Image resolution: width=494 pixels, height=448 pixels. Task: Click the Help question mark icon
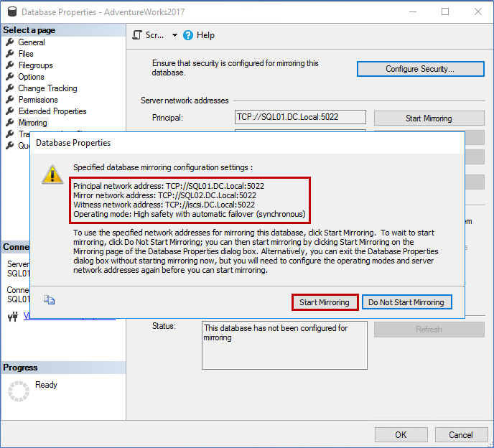tap(188, 35)
